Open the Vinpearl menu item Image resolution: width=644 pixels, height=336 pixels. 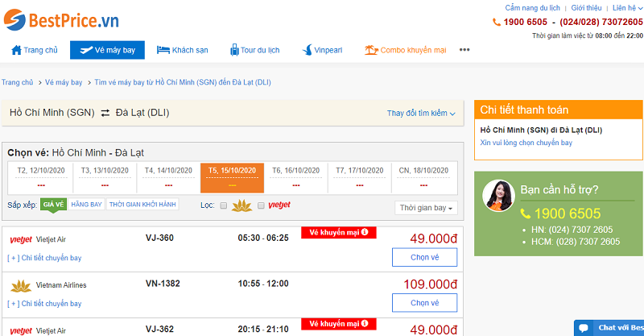click(x=322, y=50)
